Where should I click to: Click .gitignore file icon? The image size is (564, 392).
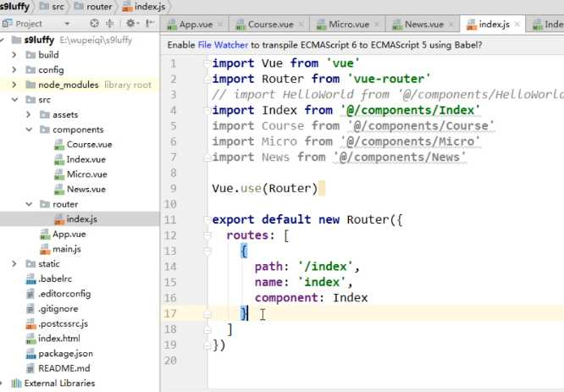coord(31,309)
